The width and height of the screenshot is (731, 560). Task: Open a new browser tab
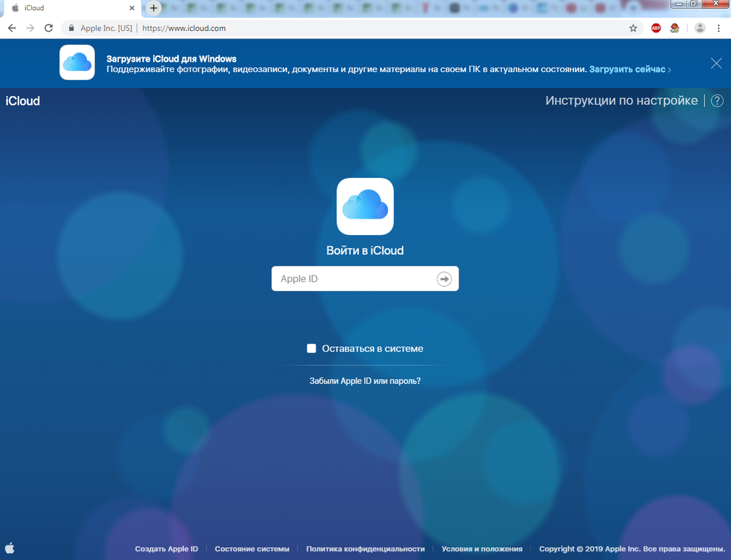point(154,9)
